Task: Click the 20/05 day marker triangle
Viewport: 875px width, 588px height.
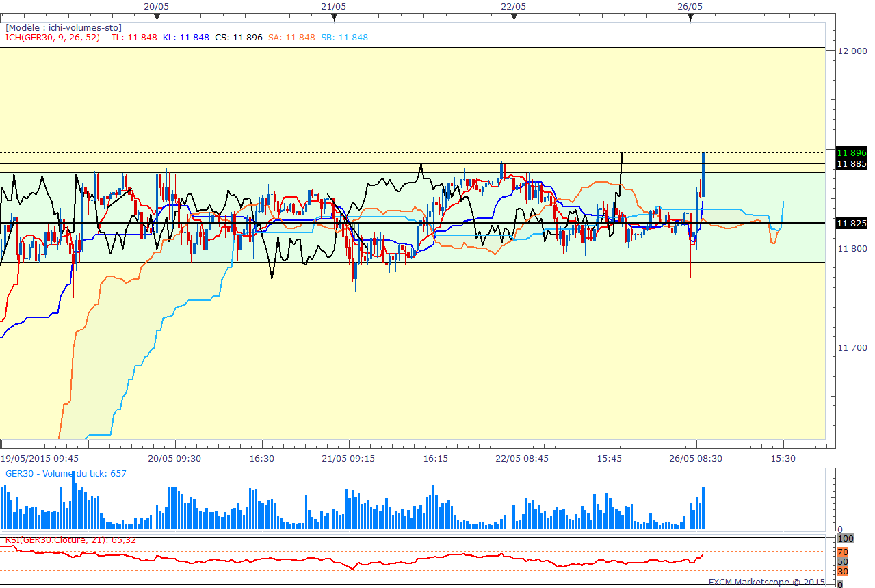Action: pyautogui.click(x=157, y=16)
